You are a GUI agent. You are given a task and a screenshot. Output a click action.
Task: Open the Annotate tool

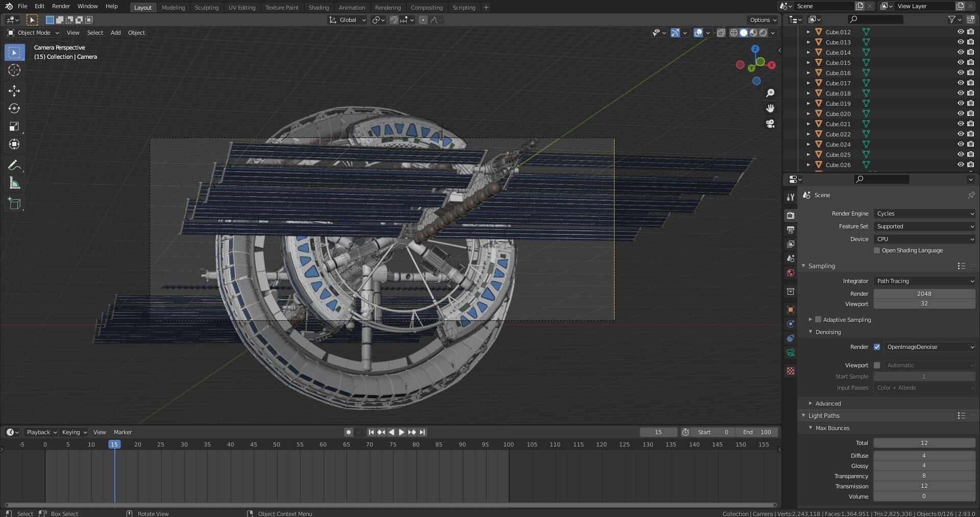[x=14, y=165]
